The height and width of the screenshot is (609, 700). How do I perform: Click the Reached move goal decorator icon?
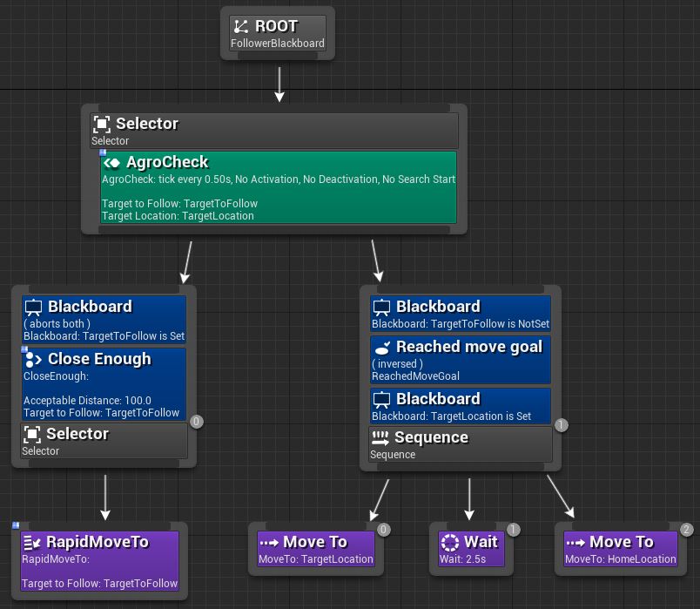(381, 347)
